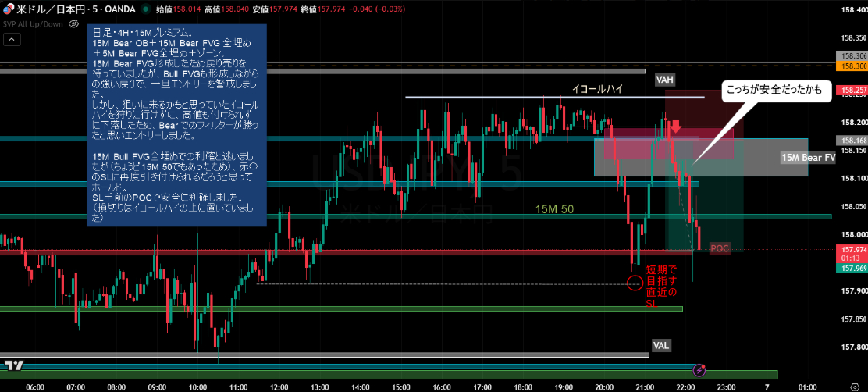Click the USD/JPY flag symbol icon
This screenshot has width=868, height=392.
click(8, 9)
